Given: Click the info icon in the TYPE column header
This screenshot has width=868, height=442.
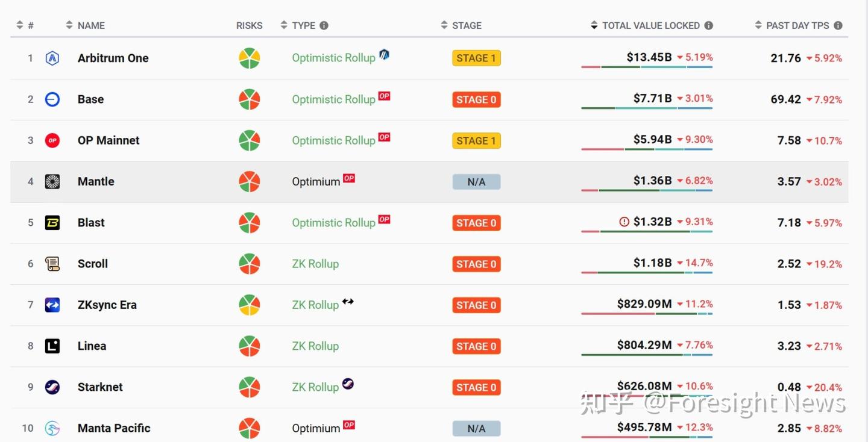Looking at the screenshot, I should click(x=324, y=25).
